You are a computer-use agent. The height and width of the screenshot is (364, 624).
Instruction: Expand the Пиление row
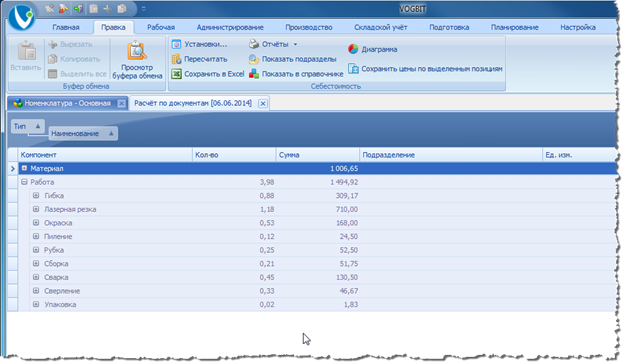tap(36, 236)
